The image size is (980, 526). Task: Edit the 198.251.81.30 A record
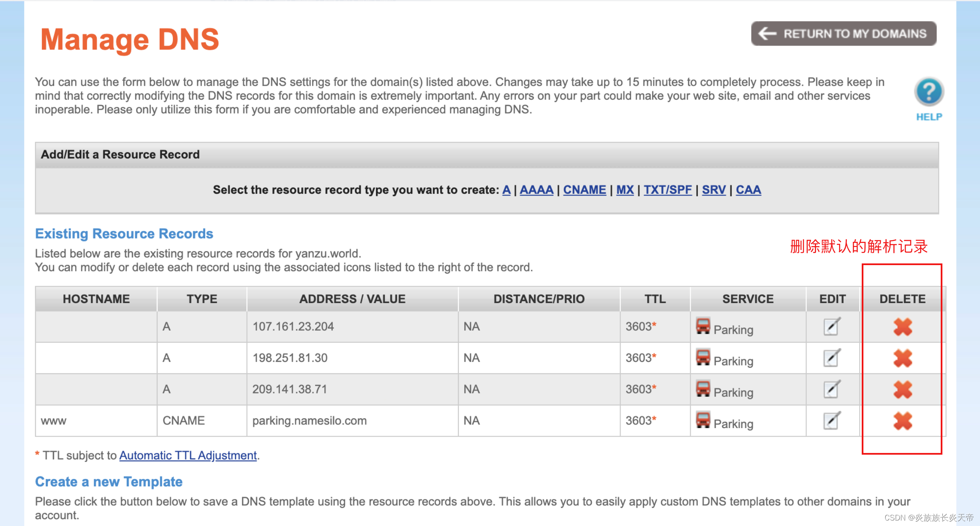[832, 358]
